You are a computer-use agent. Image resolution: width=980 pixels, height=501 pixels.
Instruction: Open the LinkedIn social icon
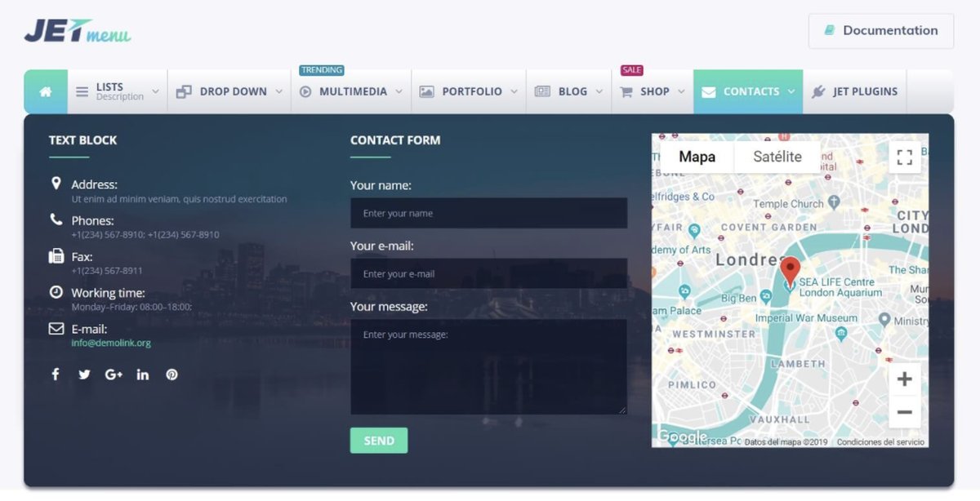point(143,375)
